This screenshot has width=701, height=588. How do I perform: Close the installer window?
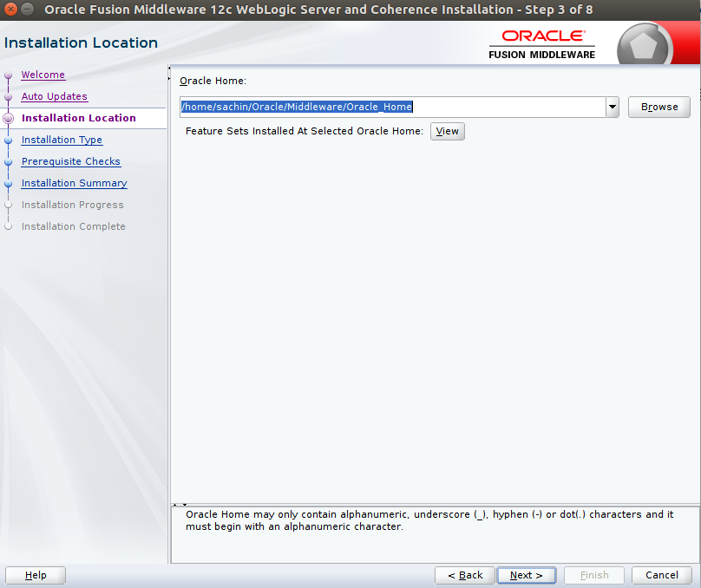[10, 9]
